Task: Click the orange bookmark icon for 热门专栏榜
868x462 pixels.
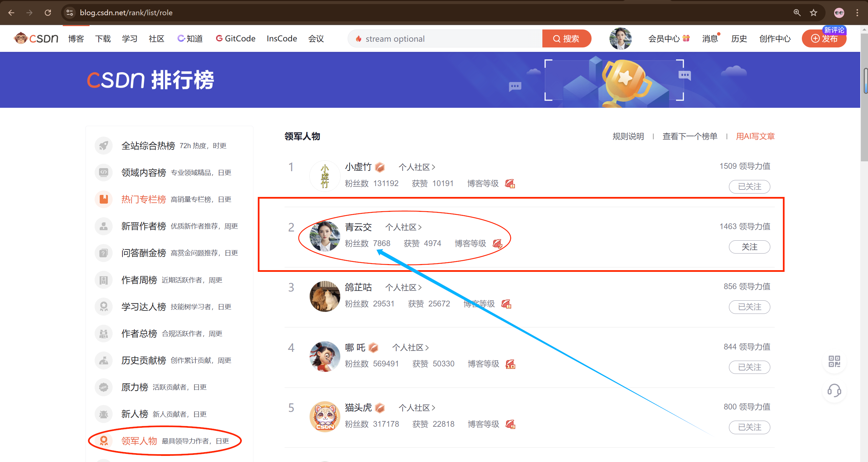Action: pyautogui.click(x=103, y=199)
